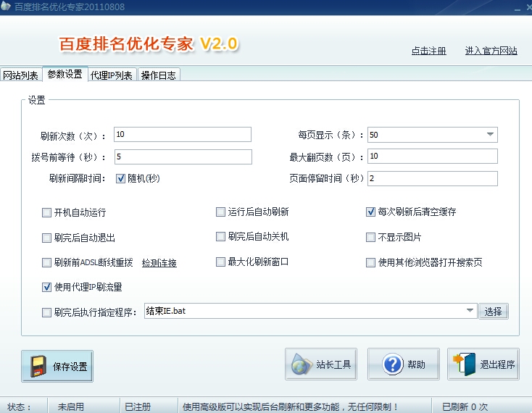Enable 刷完后自动退出 checkbox
The height and width of the screenshot is (413, 532).
[46, 238]
